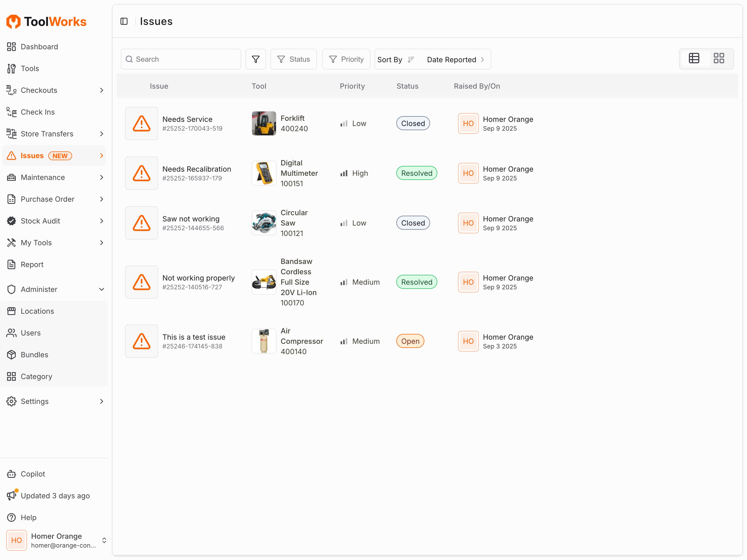Open the Saw not working issue
747x560 pixels.
pos(191,219)
